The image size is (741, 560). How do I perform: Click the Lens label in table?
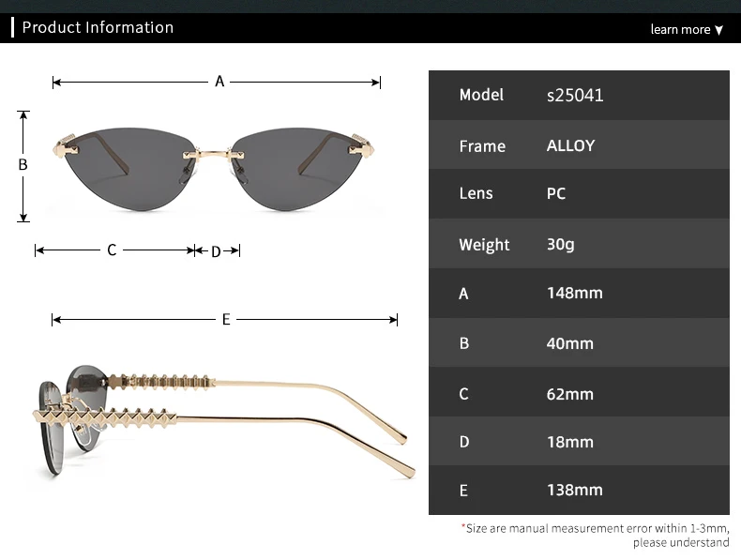(476, 193)
